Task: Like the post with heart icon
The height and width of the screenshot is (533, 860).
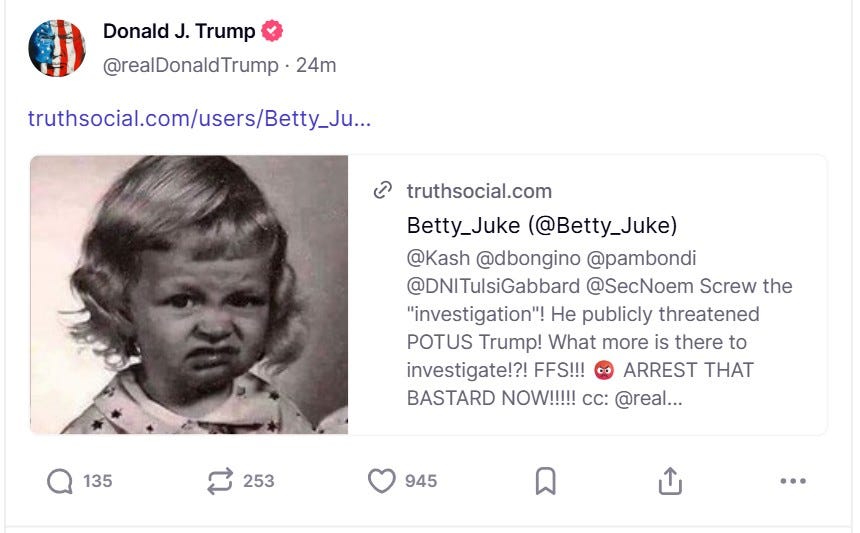Action: click(x=381, y=481)
